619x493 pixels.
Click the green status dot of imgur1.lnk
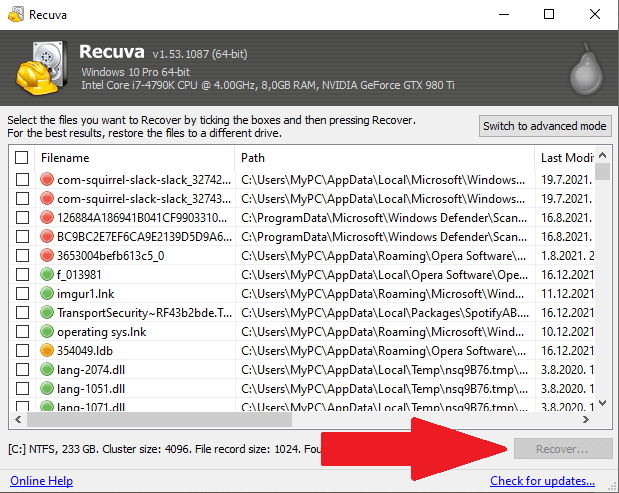tap(47, 293)
